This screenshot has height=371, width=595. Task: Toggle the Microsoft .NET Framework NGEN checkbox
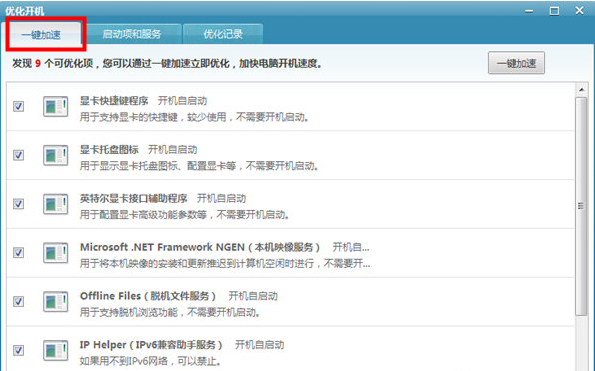click(19, 253)
